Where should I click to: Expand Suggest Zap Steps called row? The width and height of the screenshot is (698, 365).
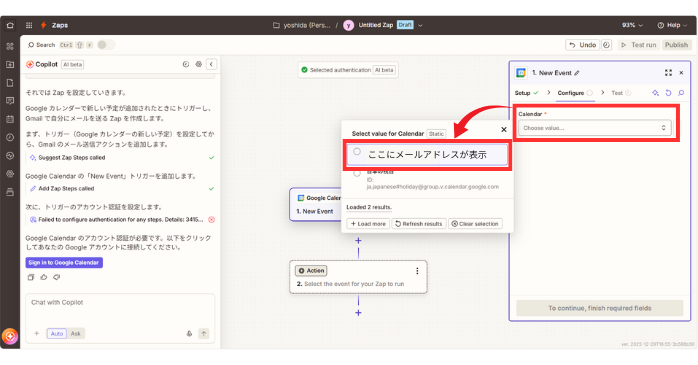click(x=120, y=158)
